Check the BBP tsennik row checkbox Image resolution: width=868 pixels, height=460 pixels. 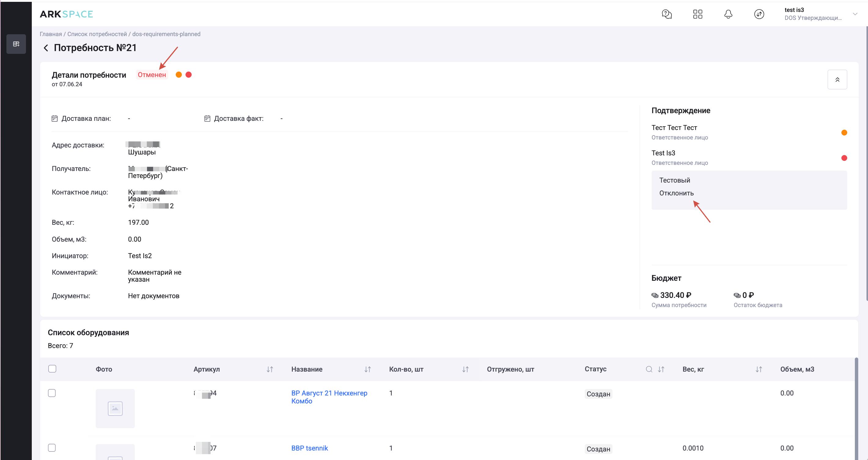click(52, 448)
